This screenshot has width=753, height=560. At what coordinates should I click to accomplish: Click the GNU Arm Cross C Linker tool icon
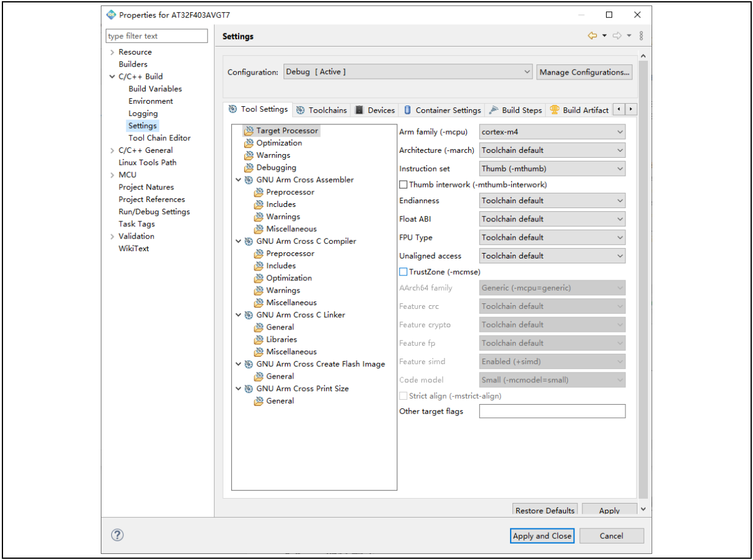point(248,315)
